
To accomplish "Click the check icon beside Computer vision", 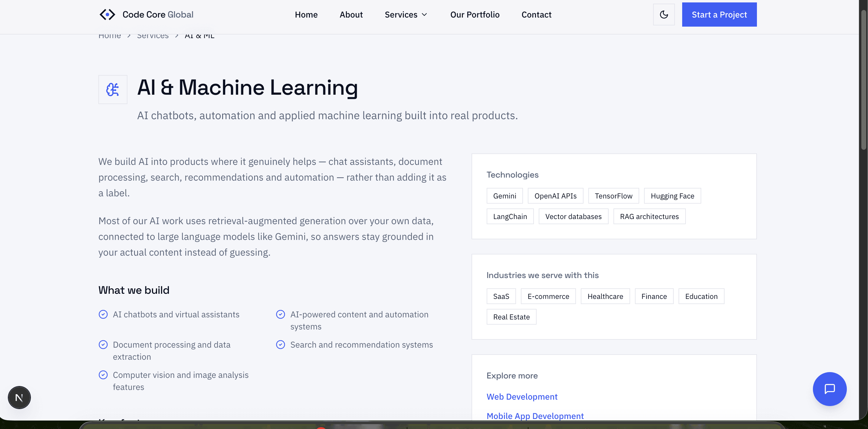I will [x=103, y=375].
